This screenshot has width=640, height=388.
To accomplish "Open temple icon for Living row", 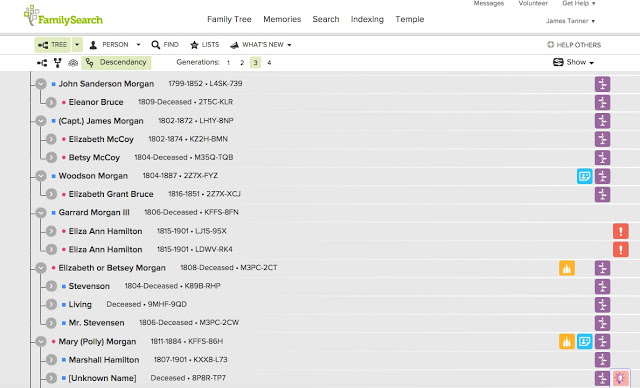I will pos(602,305).
